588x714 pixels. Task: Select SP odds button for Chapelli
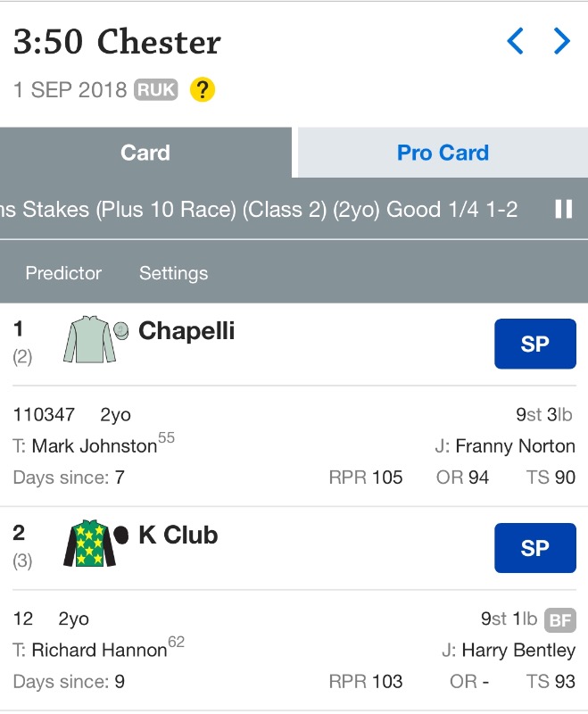[x=534, y=344]
